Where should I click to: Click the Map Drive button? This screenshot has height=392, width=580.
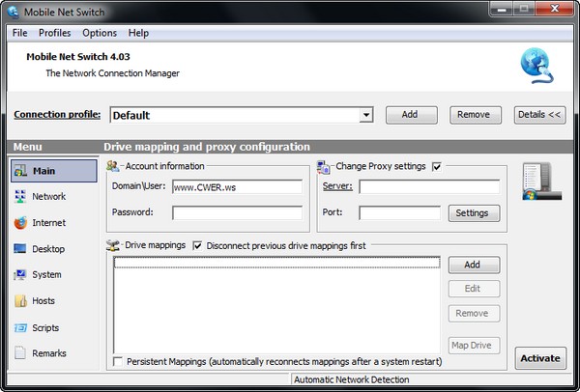[x=474, y=346]
